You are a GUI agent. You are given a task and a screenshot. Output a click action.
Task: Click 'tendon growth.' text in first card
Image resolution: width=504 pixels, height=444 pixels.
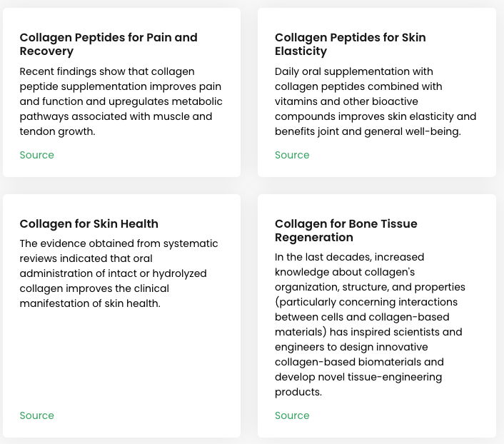(58, 131)
